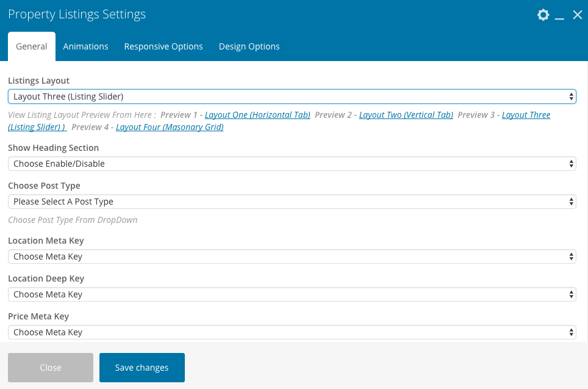This screenshot has width=588, height=389.
Task: Open Layout Two (Vertical Tab) preview link
Action: click(406, 115)
